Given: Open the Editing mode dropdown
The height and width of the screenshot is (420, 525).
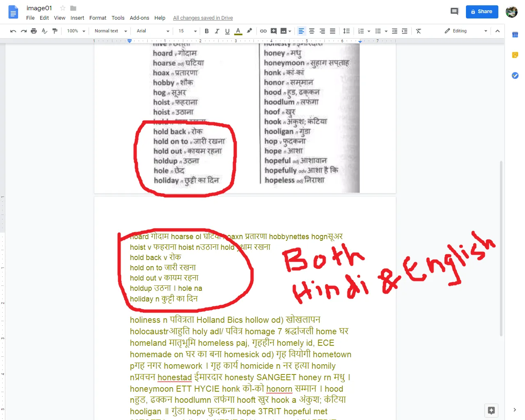Looking at the screenshot, I should tap(466, 31).
